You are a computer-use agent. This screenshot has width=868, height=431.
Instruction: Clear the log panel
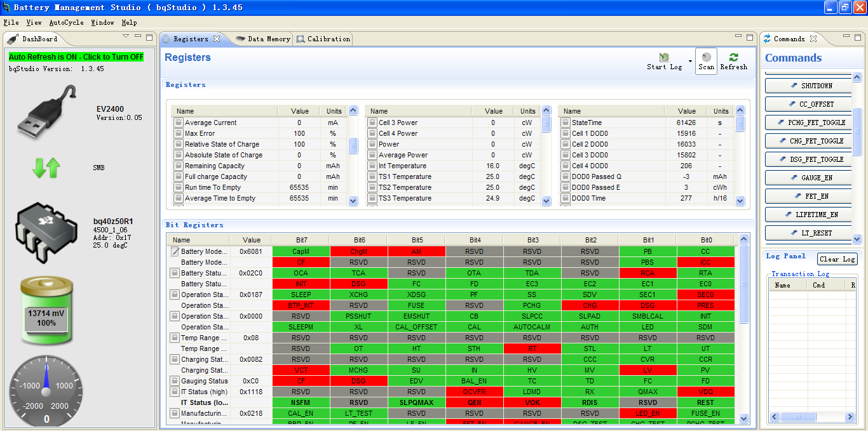click(837, 259)
